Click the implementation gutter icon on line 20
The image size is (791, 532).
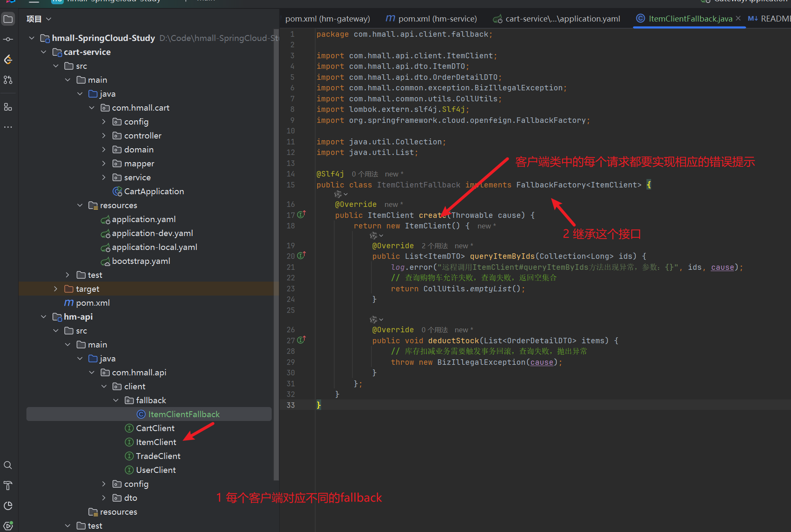(x=301, y=256)
